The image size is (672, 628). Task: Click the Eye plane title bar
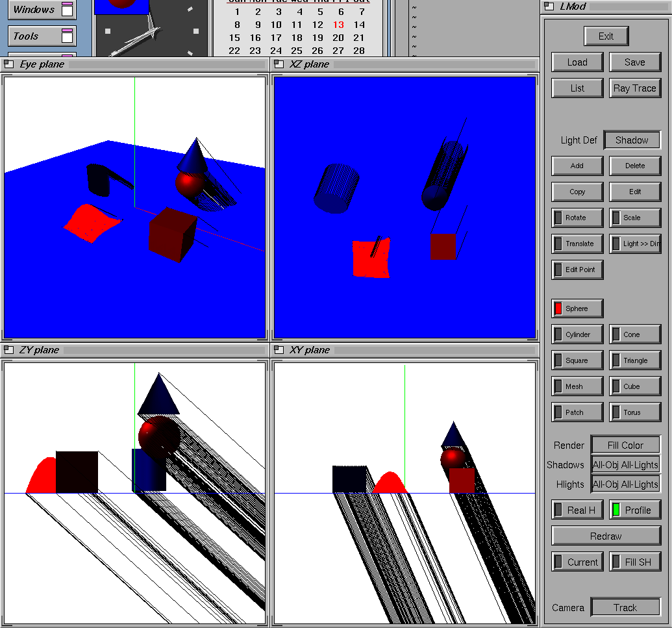tap(134, 64)
